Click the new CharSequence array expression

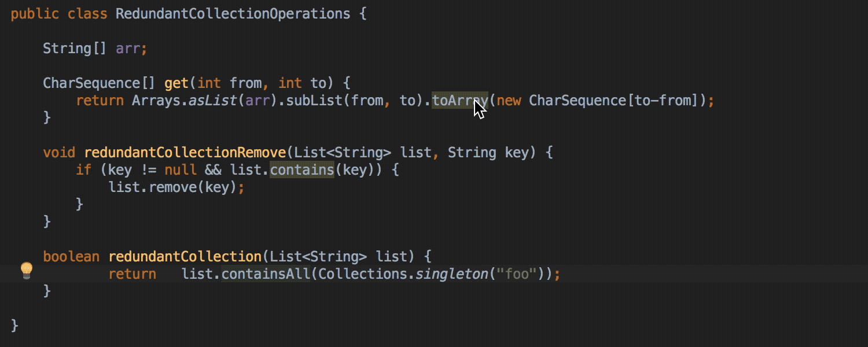597,101
